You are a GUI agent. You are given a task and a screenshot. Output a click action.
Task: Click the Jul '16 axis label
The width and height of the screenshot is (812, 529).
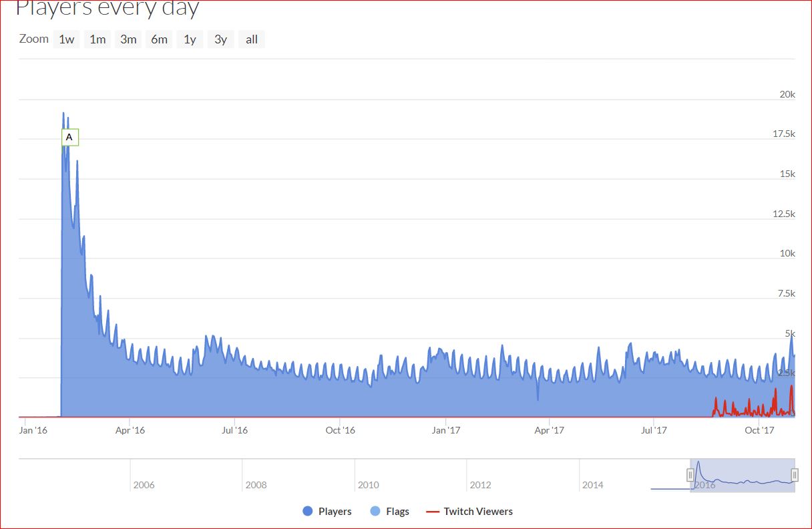(234, 430)
